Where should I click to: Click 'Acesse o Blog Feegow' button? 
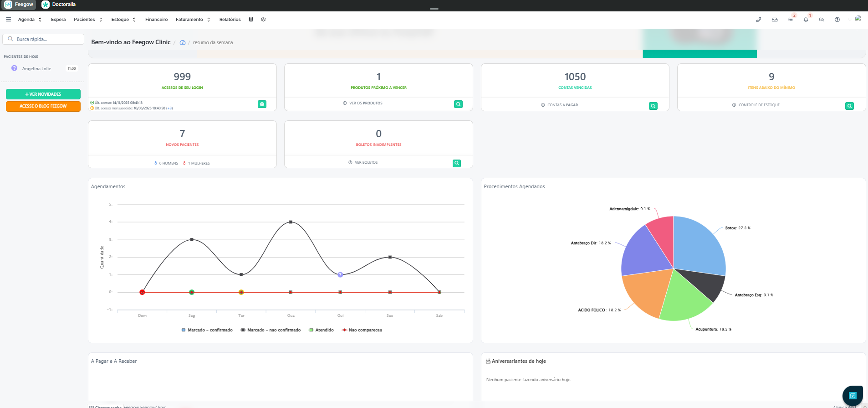point(43,106)
